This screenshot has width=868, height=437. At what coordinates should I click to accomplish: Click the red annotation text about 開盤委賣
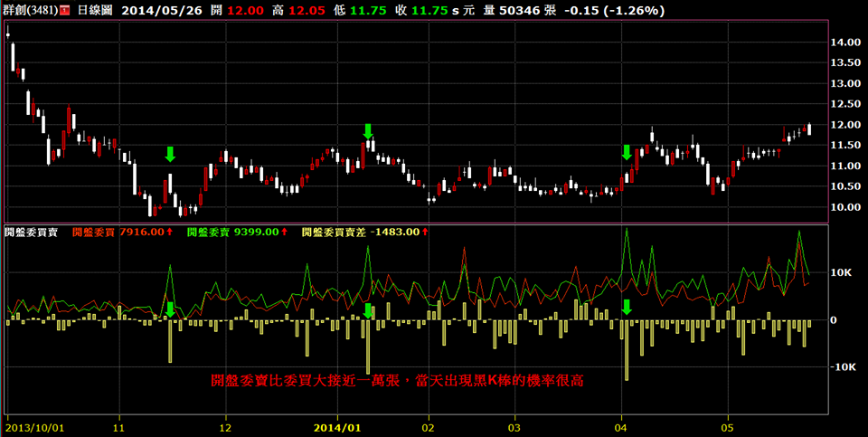coord(397,382)
